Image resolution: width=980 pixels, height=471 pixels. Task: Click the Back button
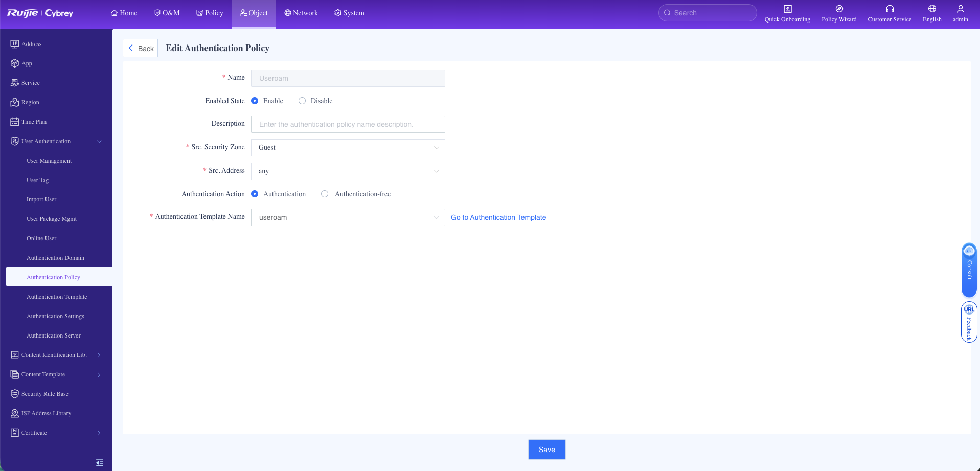coord(140,48)
